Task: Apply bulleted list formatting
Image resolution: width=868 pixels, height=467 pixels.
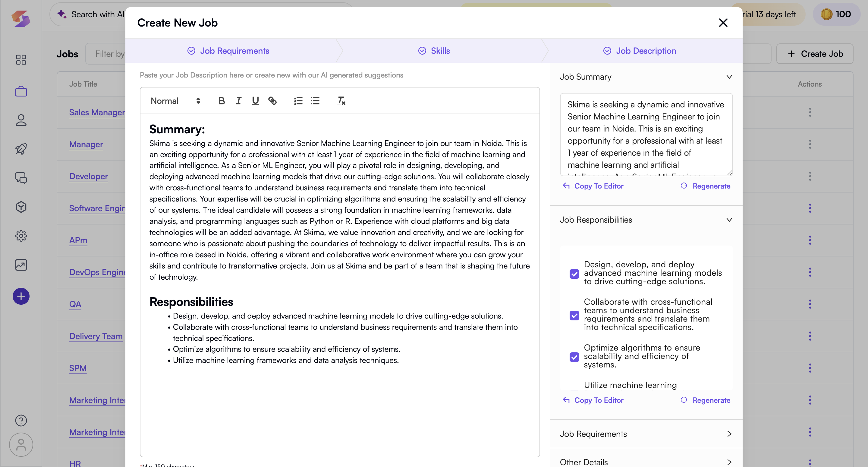Action: point(315,101)
